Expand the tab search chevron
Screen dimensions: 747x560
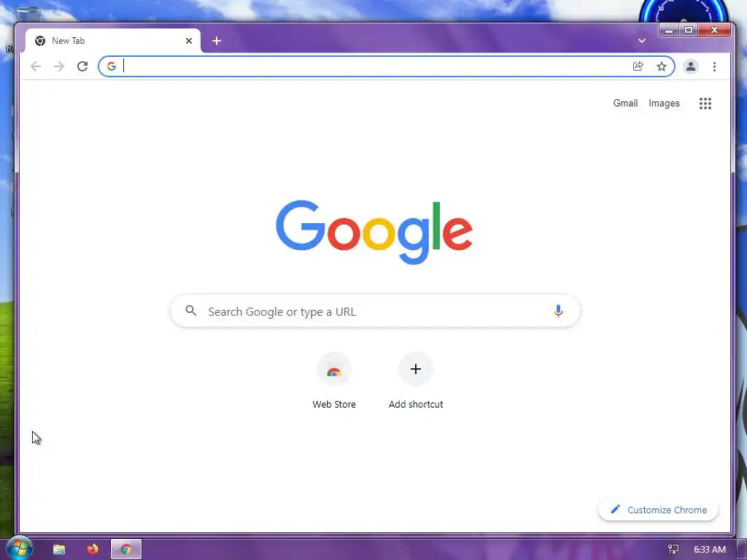pos(642,41)
